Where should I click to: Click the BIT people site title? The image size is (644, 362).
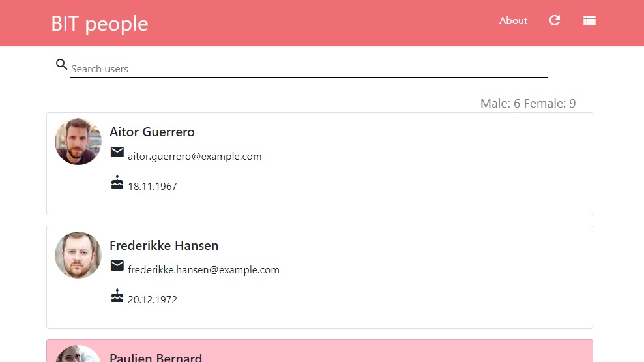100,23
